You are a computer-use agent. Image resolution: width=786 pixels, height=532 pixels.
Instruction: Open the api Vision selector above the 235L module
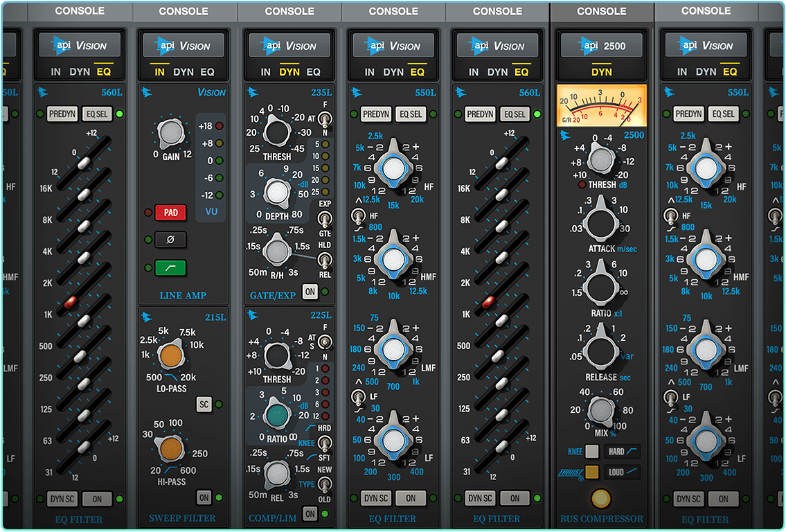(x=289, y=46)
